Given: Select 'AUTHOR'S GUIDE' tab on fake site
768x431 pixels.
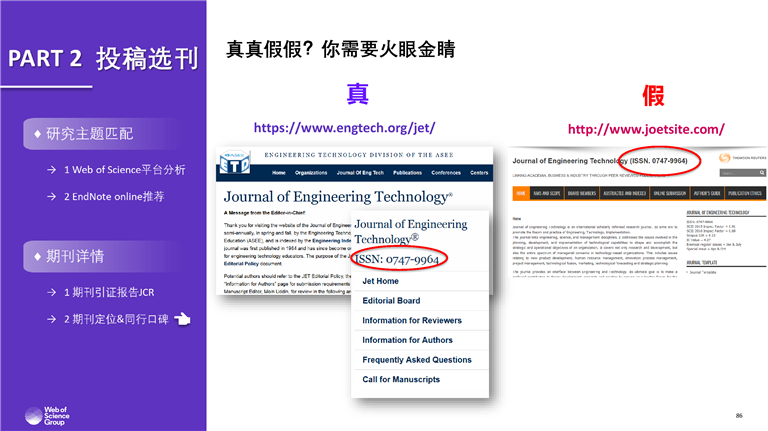Looking at the screenshot, I should click(707, 193).
